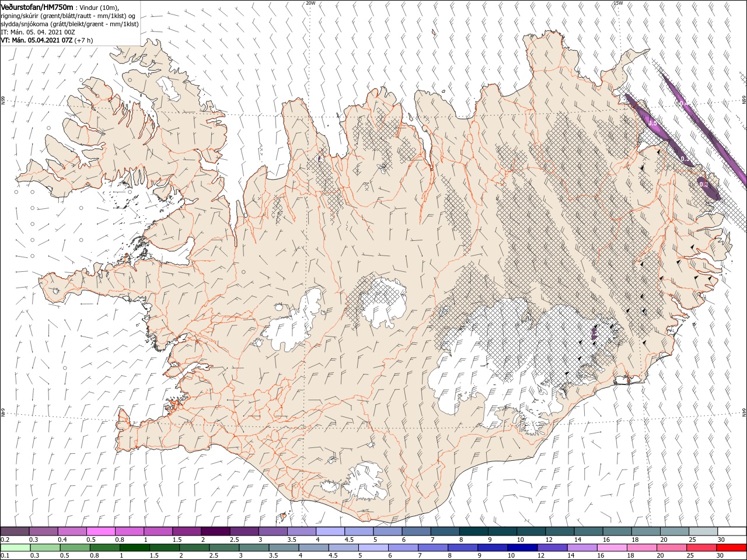Click the bright red swatch ending lower legend
The height and width of the screenshot is (560, 747).
click(x=732, y=548)
